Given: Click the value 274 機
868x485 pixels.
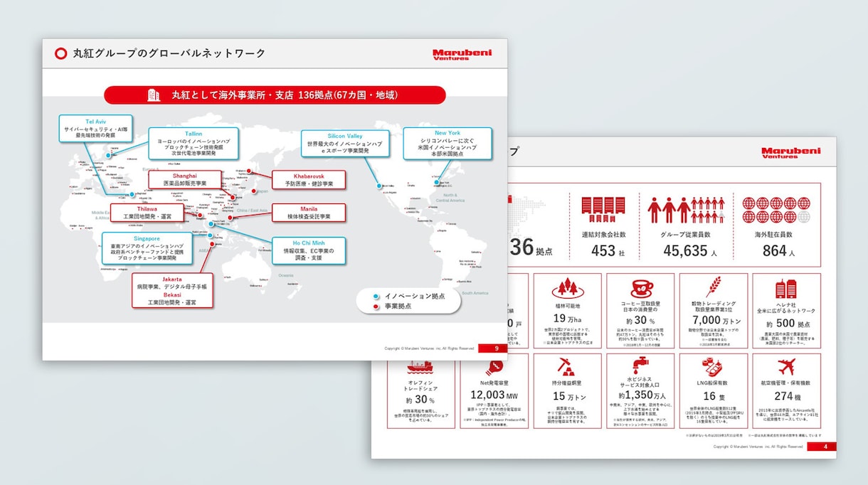Looking at the screenshot, I should 787,396.
